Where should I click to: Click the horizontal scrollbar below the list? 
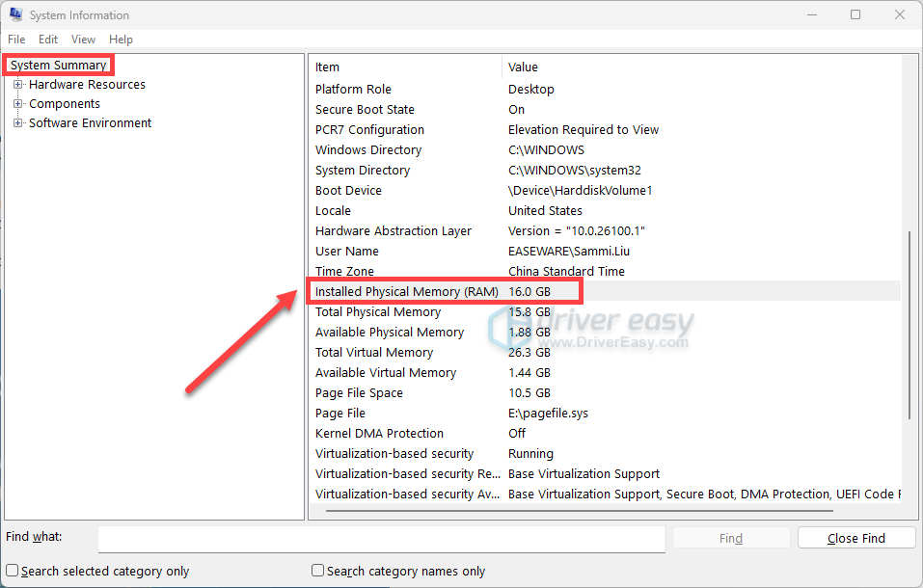tap(579, 511)
